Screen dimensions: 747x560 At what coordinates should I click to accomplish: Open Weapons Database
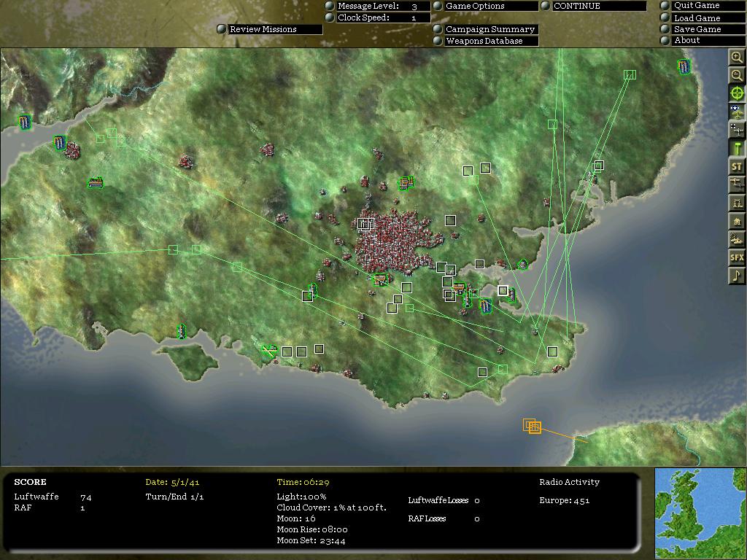pyautogui.click(x=491, y=41)
